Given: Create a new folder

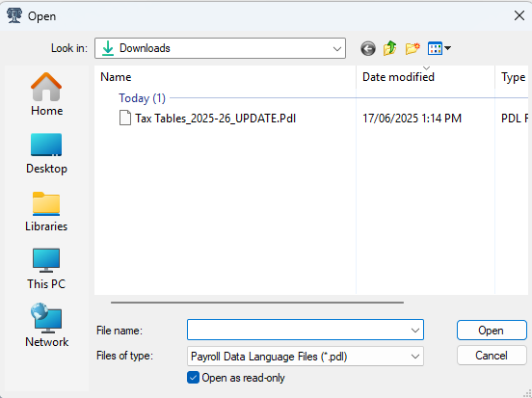Looking at the screenshot, I should click(x=412, y=48).
